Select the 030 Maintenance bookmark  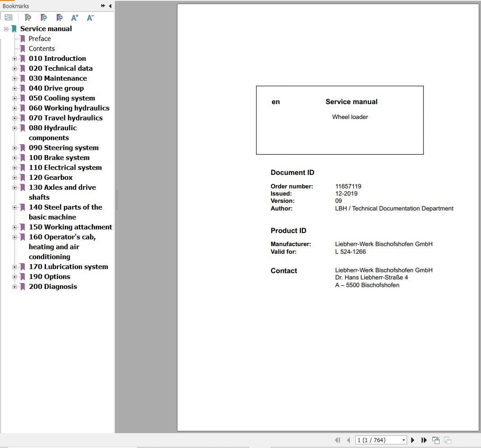pos(58,78)
